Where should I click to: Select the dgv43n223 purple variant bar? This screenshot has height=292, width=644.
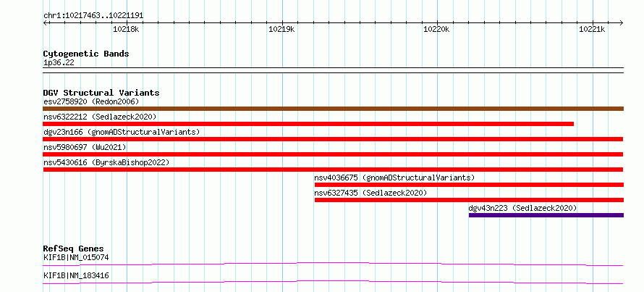pos(546,215)
